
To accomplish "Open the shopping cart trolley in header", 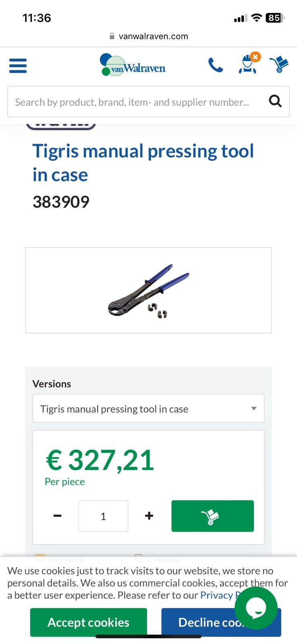I will coord(279,64).
